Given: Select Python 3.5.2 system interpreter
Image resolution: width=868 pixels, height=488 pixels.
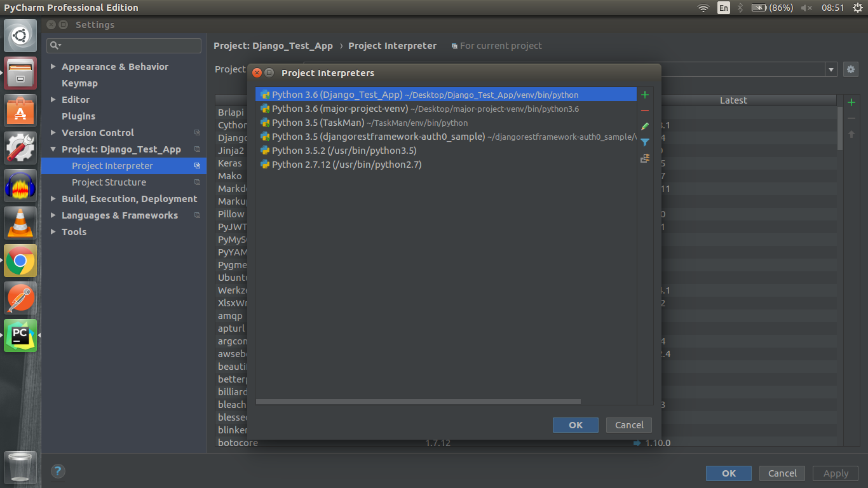Looking at the screenshot, I should pyautogui.click(x=445, y=151).
